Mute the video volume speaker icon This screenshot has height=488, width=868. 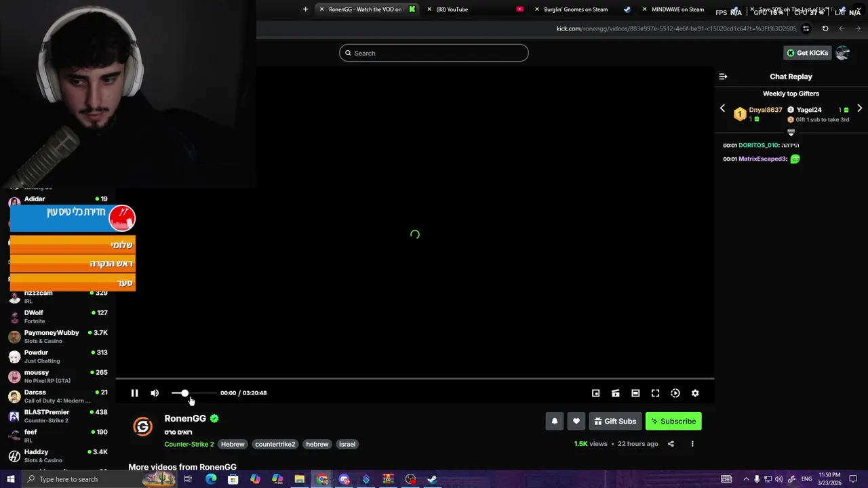pos(155,393)
